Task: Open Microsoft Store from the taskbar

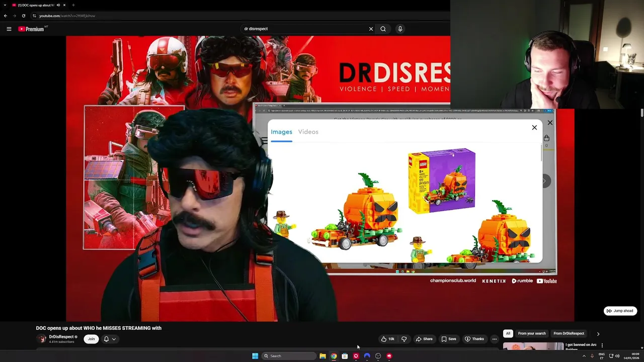Action: click(345, 356)
